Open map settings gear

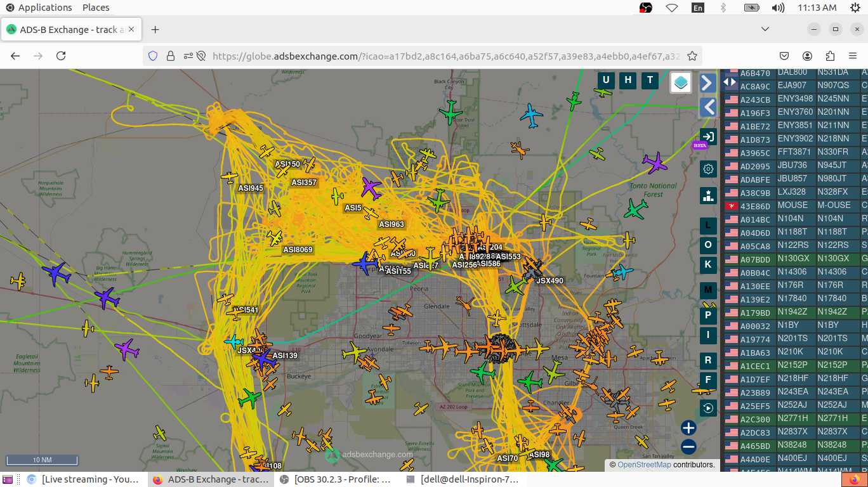[x=708, y=169]
